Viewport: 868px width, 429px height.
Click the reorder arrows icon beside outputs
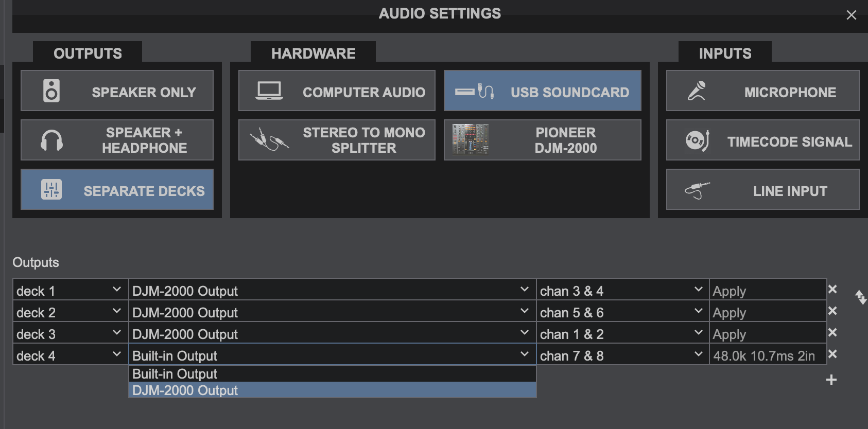tap(861, 297)
